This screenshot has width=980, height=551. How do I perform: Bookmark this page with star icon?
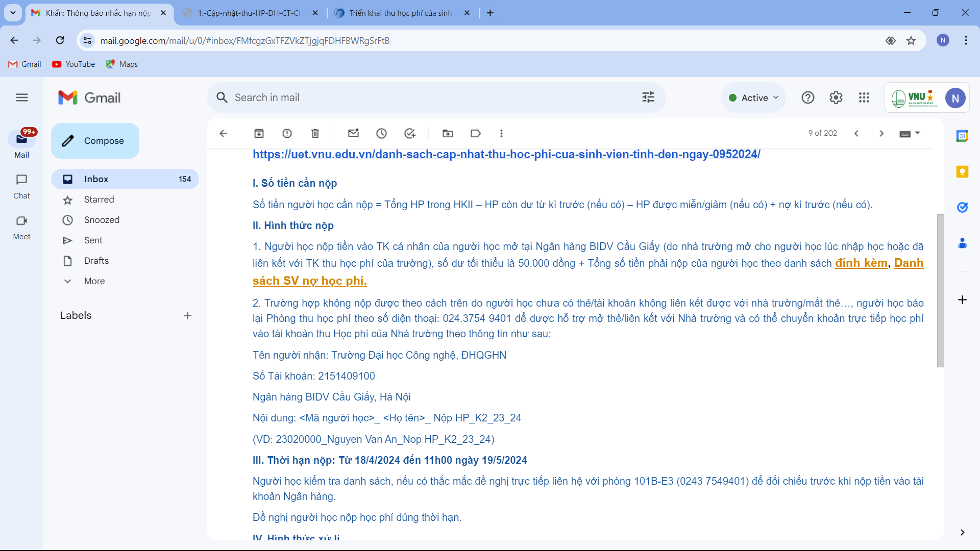point(911,40)
